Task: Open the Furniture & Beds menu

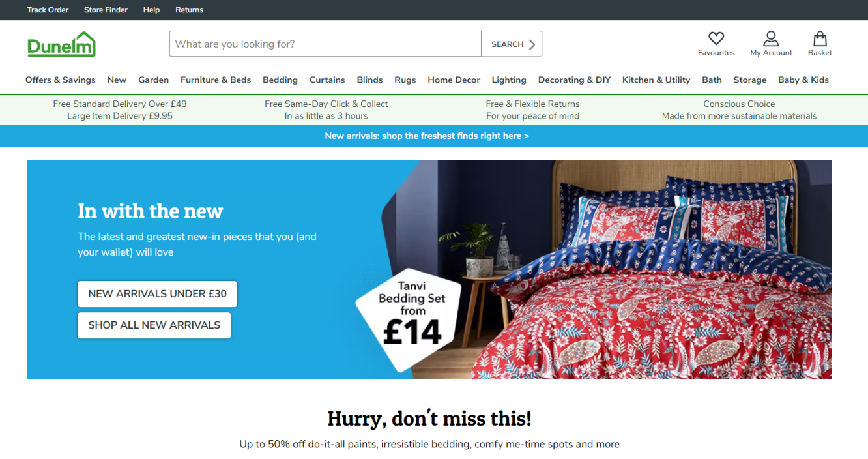Action: click(x=216, y=80)
